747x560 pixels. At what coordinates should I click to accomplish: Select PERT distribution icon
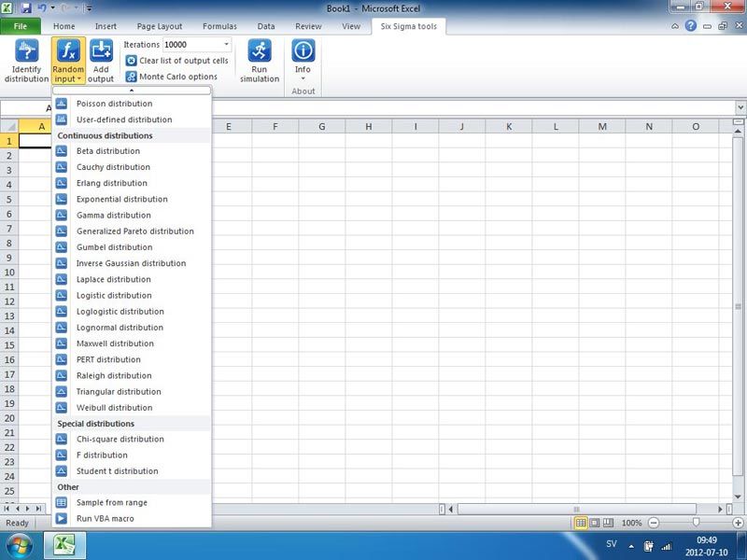[61, 359]
